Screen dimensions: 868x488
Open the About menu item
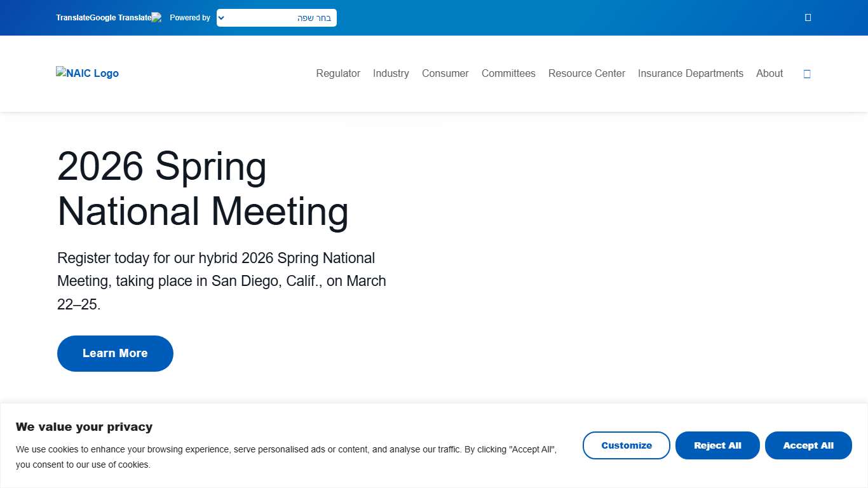point(769,74)
